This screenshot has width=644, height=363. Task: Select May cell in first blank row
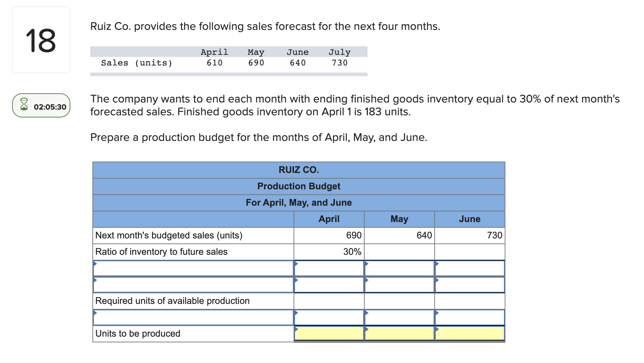click(x=399, y=268)
